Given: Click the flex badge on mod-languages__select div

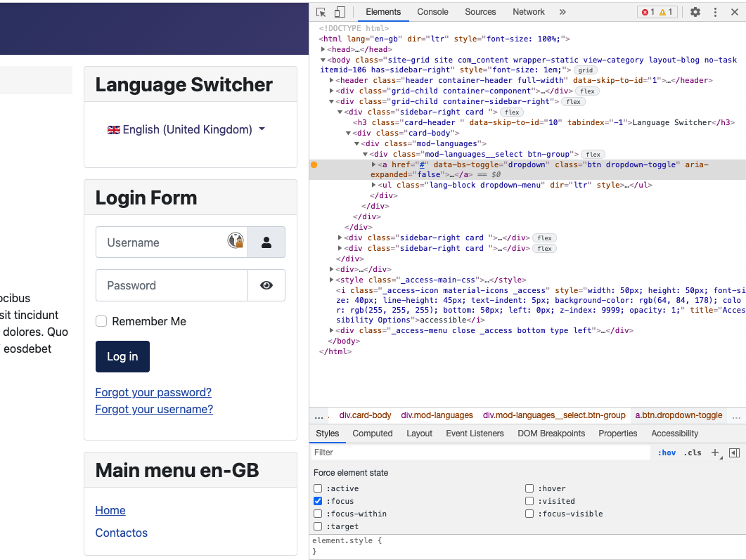Looking at the screenshot, I should 593,154.
